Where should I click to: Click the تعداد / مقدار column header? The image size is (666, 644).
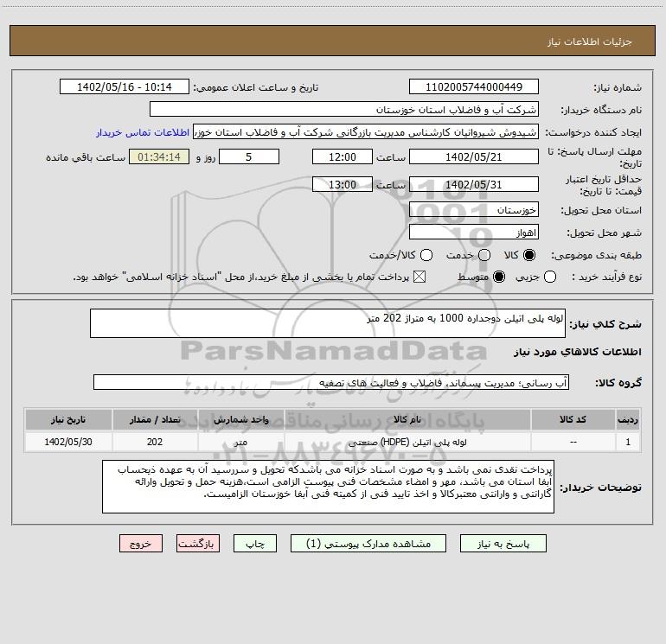click(x=155, y=420)
